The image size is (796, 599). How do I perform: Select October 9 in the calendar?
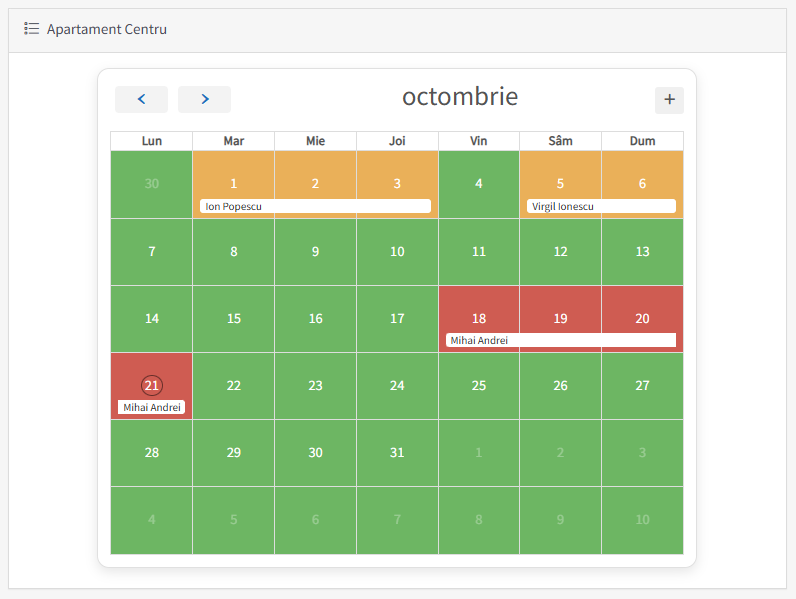point(315,252)
